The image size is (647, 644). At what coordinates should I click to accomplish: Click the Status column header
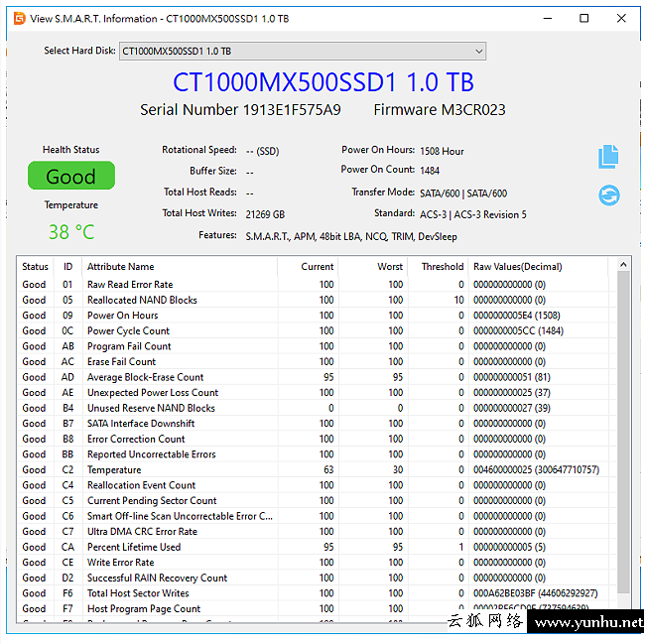35,267
